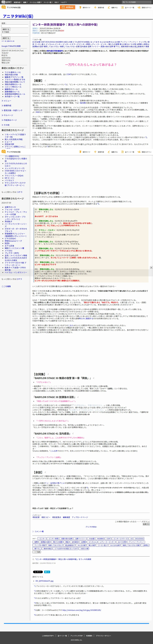Screen dimensions: 153x644
Task: Open the 新規作成 dropdown in the top black bar
Action: [17, 2]
